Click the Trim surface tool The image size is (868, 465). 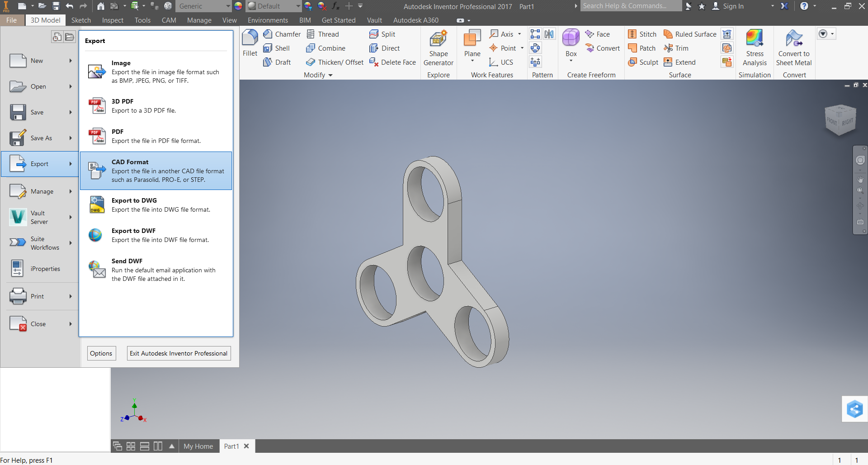(x=676, y=48)
